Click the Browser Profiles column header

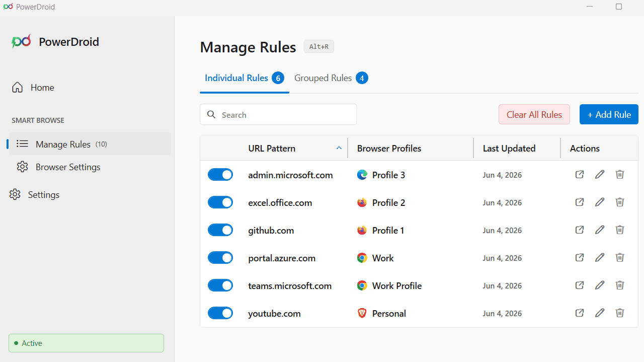tap(389, 148)
